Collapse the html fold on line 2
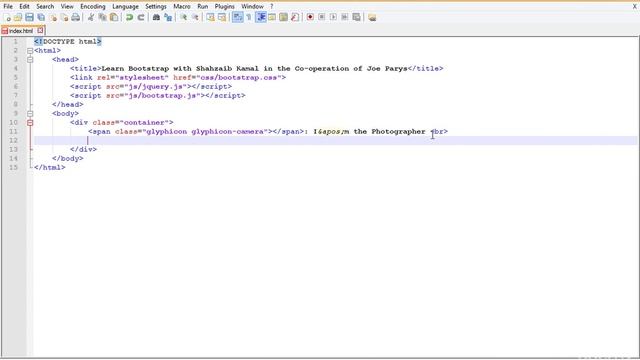640x360 pixels. [x=30, y=51]
